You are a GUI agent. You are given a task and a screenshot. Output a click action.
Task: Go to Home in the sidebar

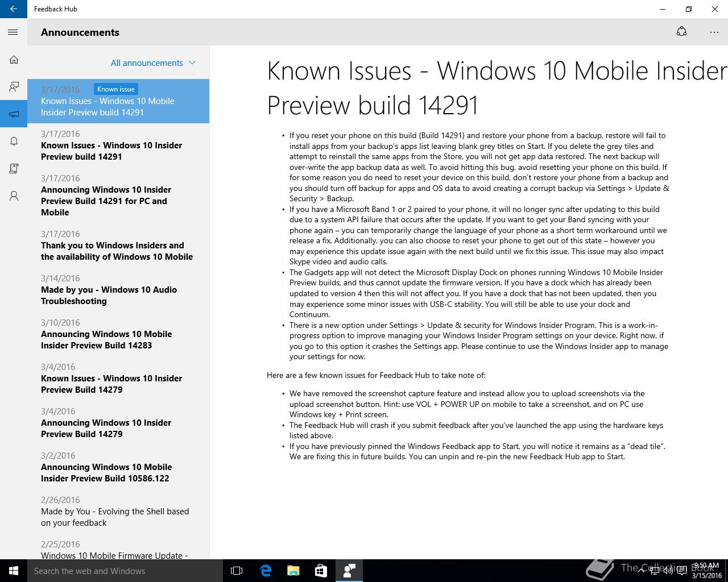[14, 60]
